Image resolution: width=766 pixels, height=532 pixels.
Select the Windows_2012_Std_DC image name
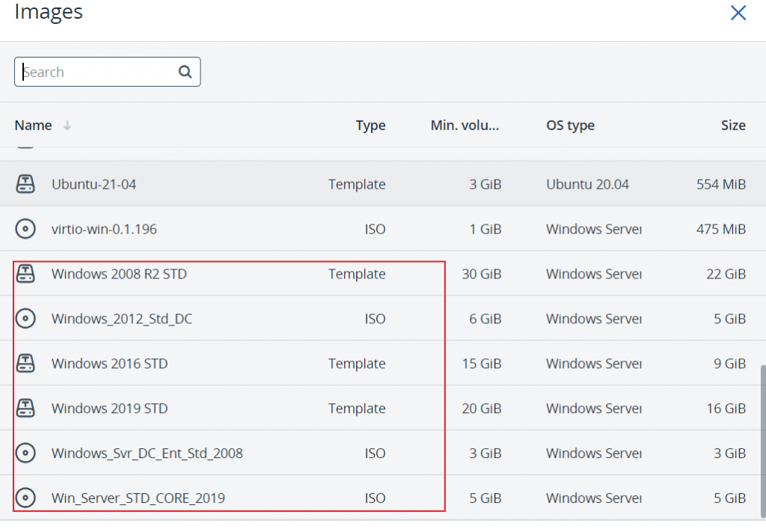coord(122,319)
